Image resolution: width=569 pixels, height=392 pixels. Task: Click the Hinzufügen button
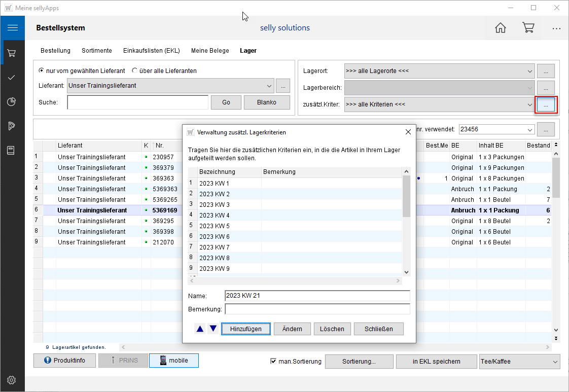(246, 329)
